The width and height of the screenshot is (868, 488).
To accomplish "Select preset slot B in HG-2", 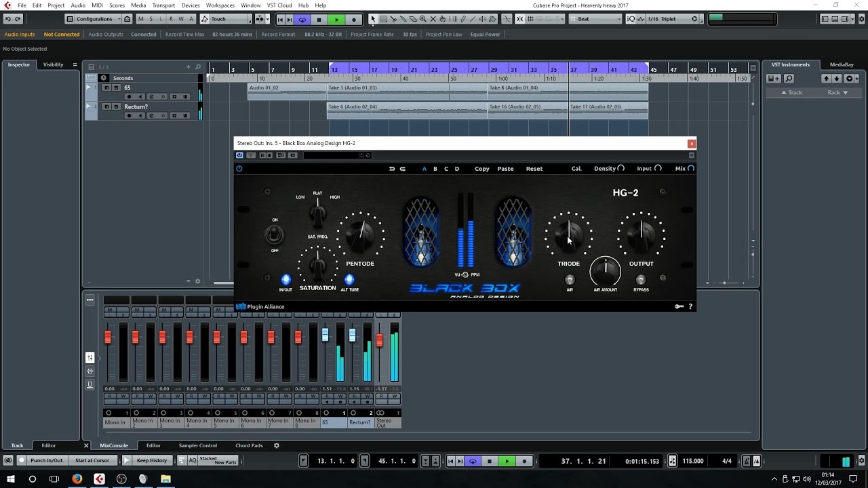I will (x=435, y=169).
